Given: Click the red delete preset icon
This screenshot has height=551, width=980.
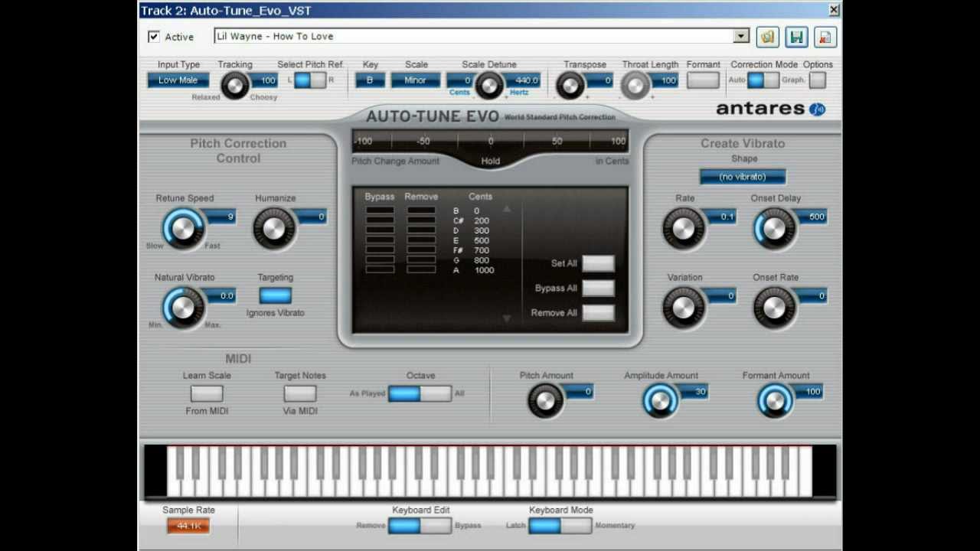Looking at the screenshot, I should click(x=825, y=37).
